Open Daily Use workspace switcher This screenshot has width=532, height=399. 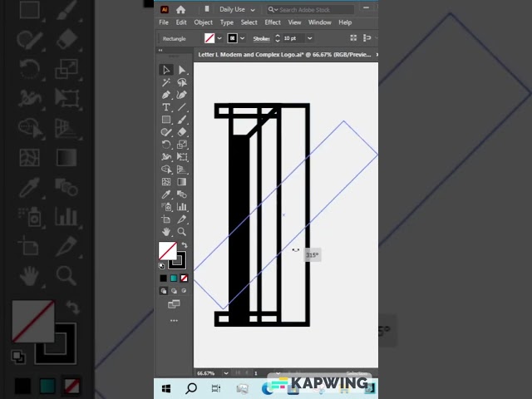click(237, 9)
